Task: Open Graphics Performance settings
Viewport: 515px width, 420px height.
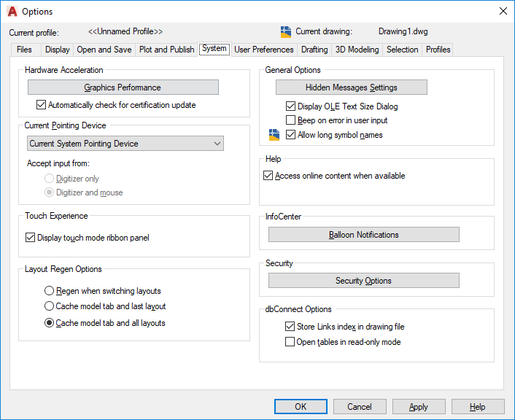Action: (123, 87)
